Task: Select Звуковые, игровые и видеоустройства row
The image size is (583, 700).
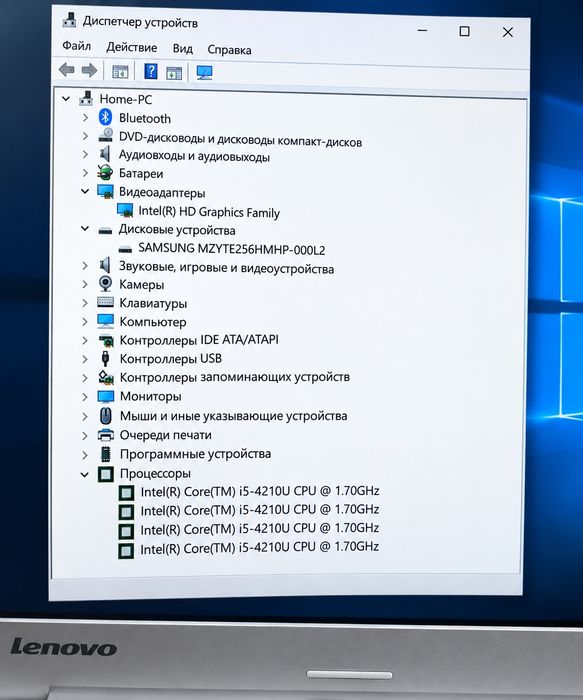Action: point(226,268)
